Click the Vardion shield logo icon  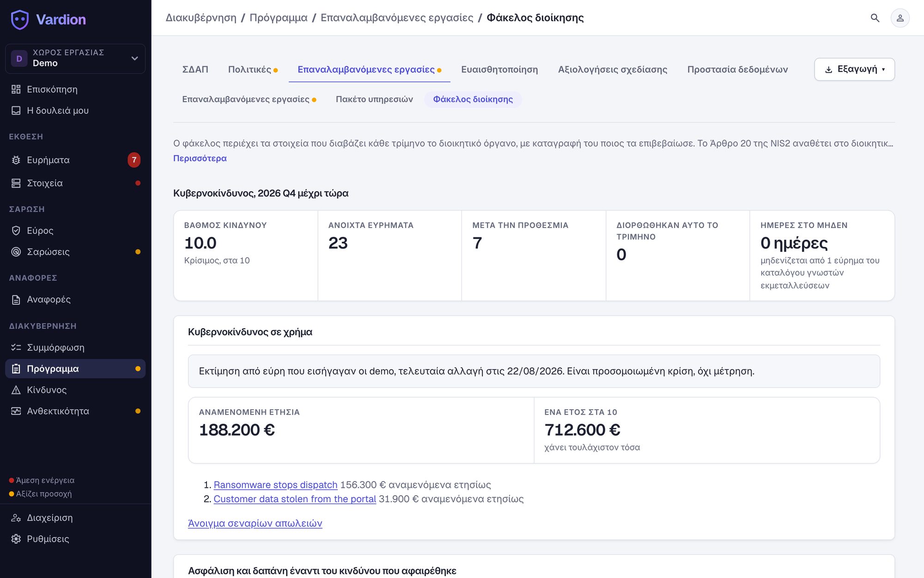coord(20,19)
